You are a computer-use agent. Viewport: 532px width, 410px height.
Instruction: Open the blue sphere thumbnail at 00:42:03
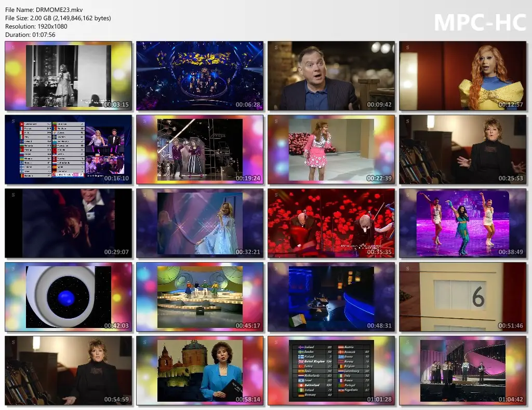coord(69,297)
